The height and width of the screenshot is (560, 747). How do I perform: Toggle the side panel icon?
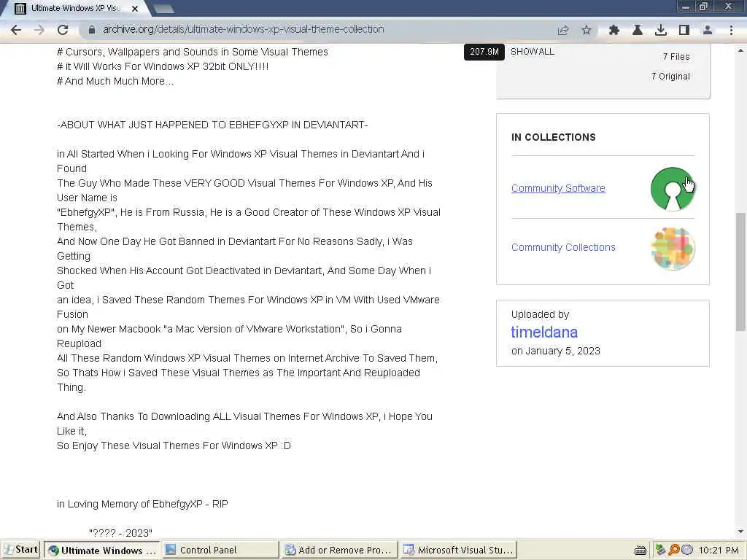pos(684,30)
